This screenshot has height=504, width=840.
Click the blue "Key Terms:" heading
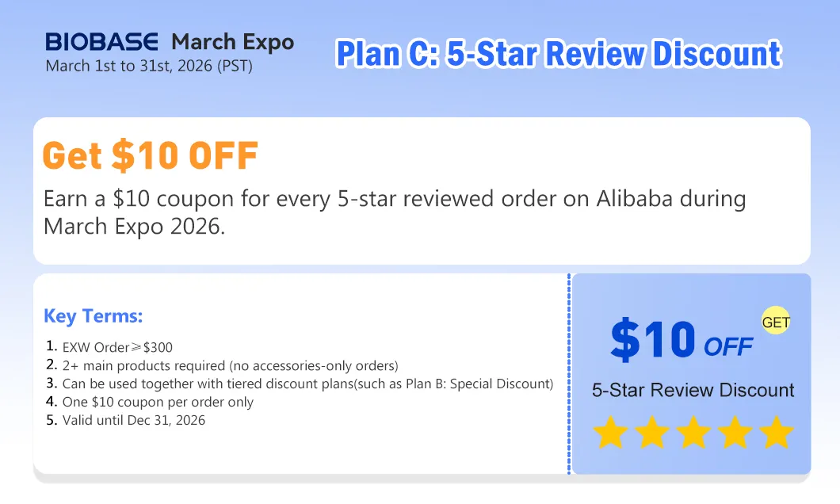94,316
